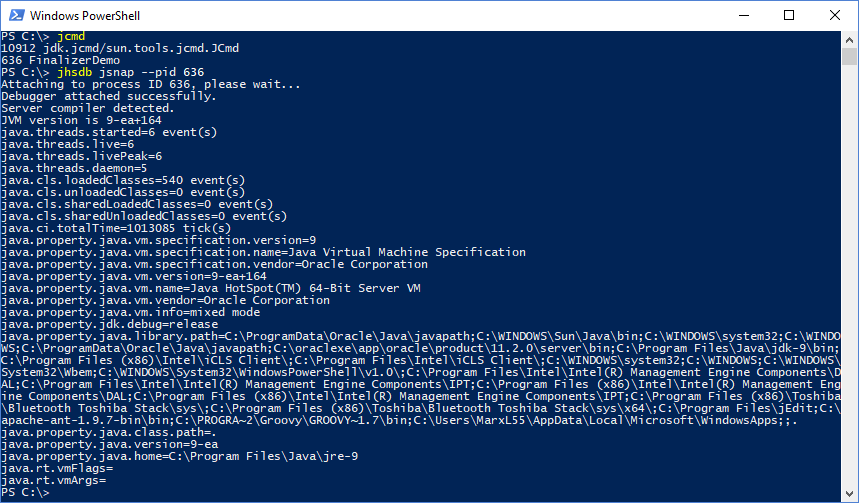Click the java.ci.totalTime=1013085 line
The image size is (859, 503).
click(116, 228)
